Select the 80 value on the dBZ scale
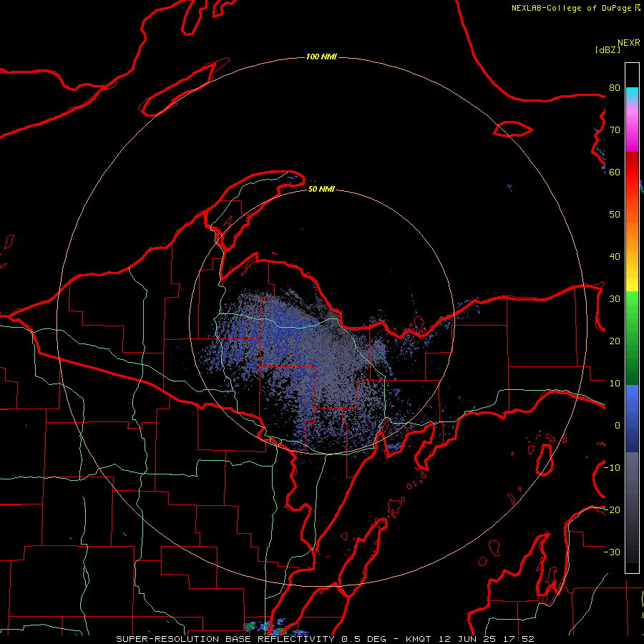Image resolution: width=644 pixels, height=644 pixels. [x=615, y=88]
